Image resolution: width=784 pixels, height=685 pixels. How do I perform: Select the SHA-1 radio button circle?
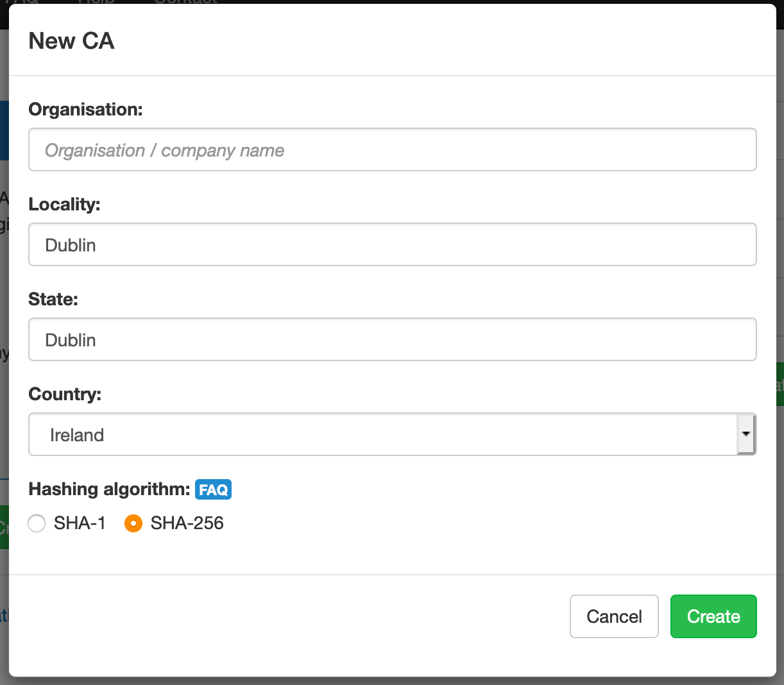tap(37, 523)
